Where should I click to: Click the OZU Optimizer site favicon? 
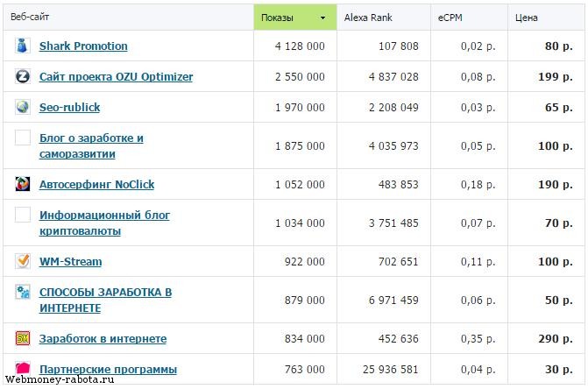(23, 76)
